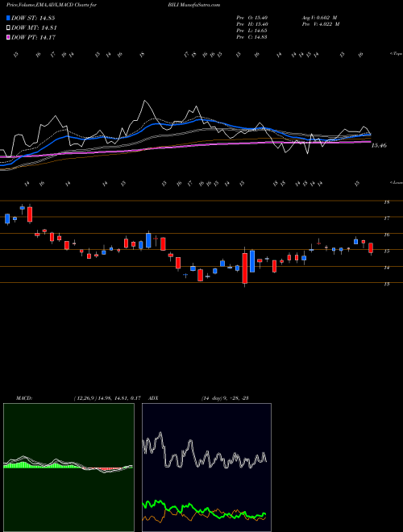The image size is (403, 532).
Task: Click the first blue candlestick on the left
Action: [x=7, y=218]
